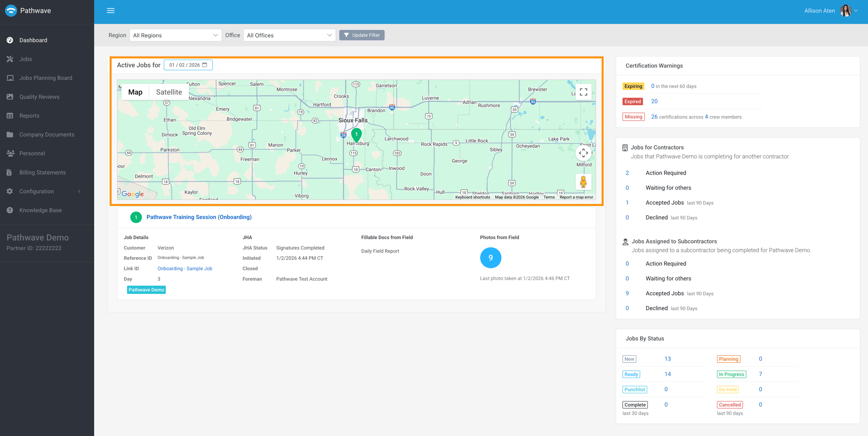Click the Pathwave logo icon

point(11,11)
